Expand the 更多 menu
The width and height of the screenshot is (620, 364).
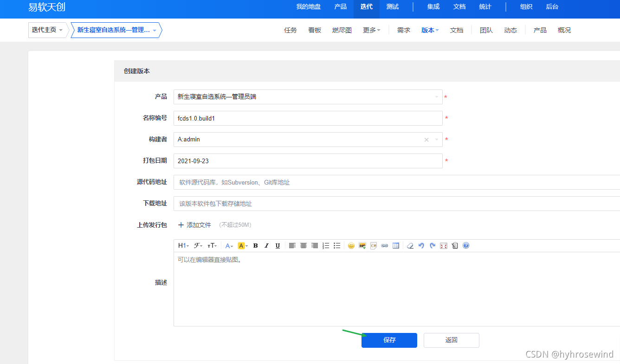coord(371,30)
